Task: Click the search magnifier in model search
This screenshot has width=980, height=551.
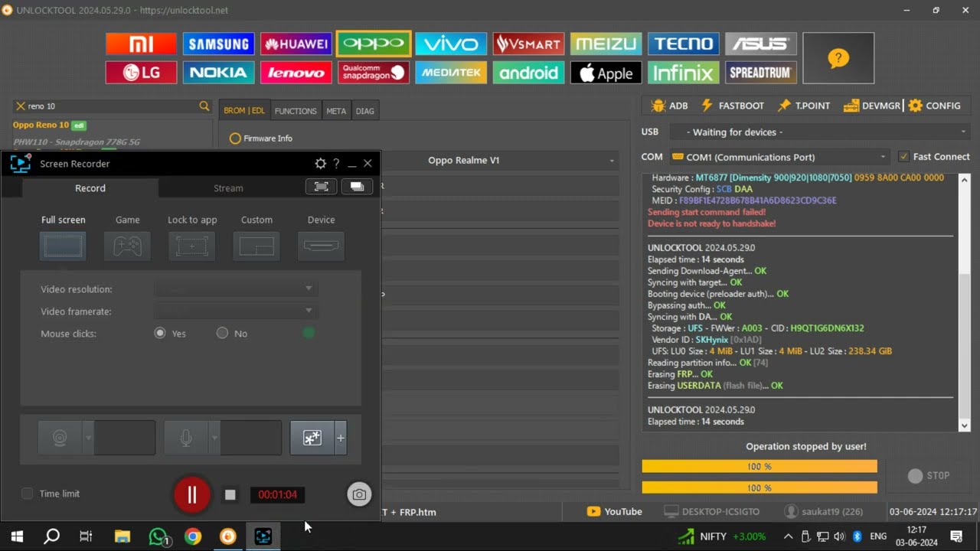Action: click(x=204, y=106)
